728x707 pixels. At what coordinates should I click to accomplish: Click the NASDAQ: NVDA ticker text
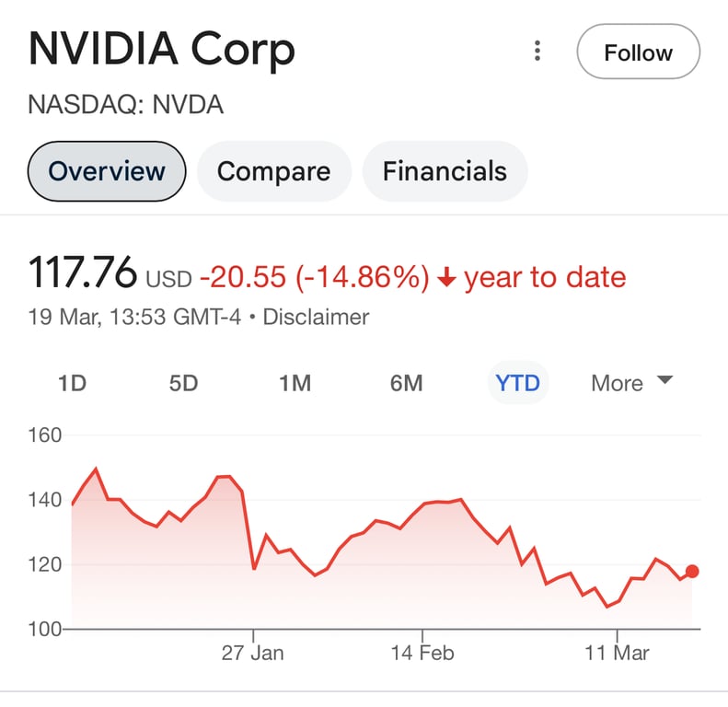point(126,105)
